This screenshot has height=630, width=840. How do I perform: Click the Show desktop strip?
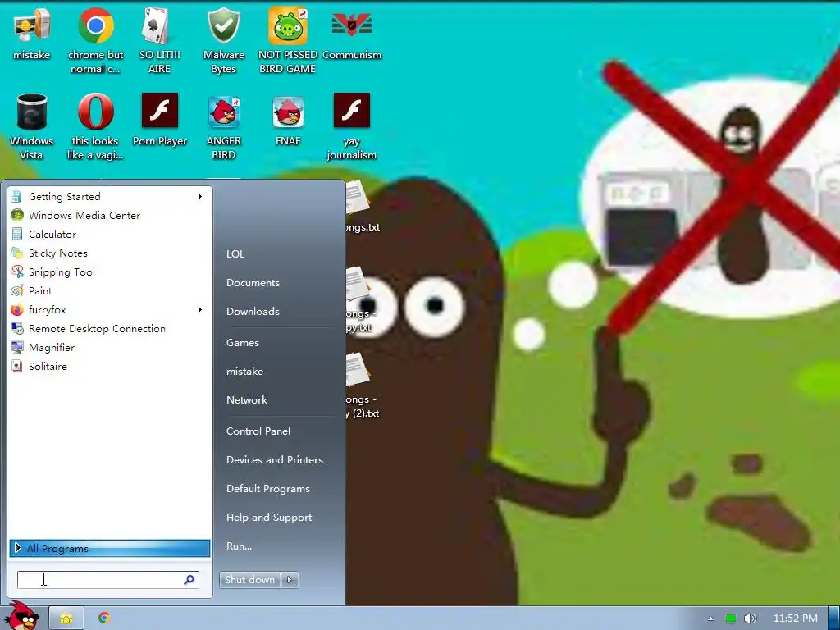(833, 619)
